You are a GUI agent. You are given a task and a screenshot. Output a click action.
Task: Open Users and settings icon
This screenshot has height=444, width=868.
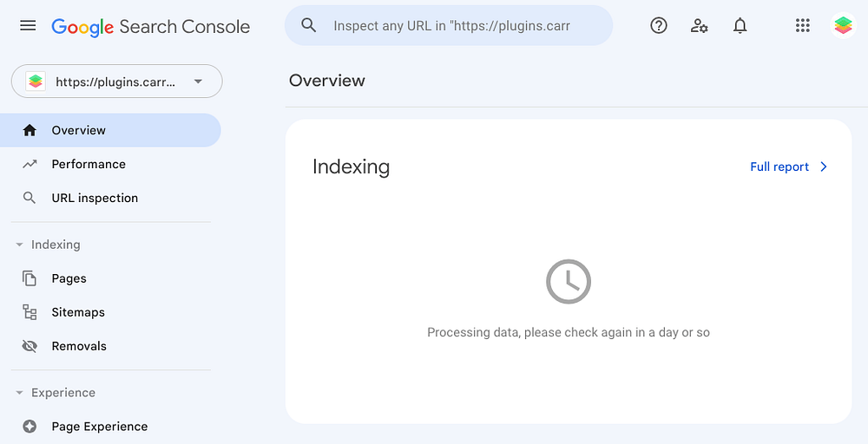coord(699,26)
